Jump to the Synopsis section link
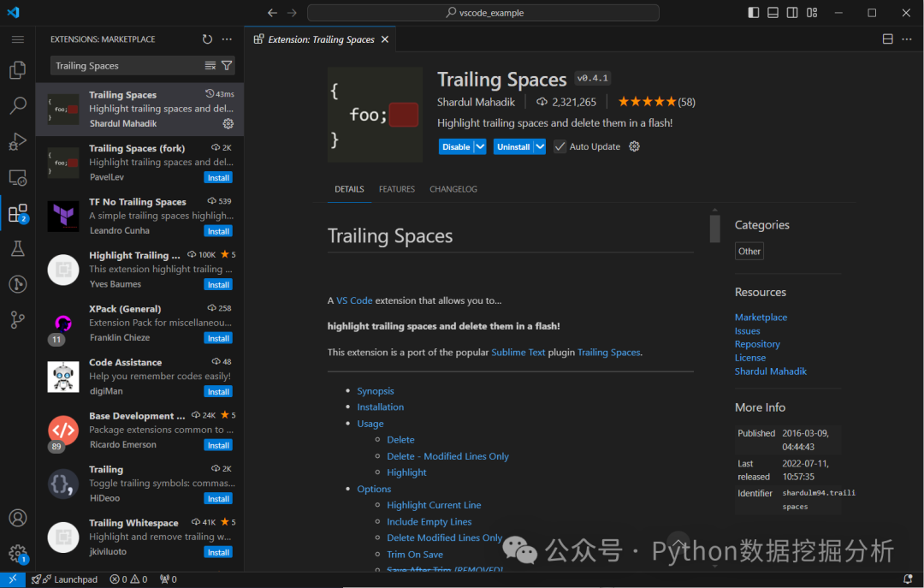 pyautogui.click(x=376, y=391)
